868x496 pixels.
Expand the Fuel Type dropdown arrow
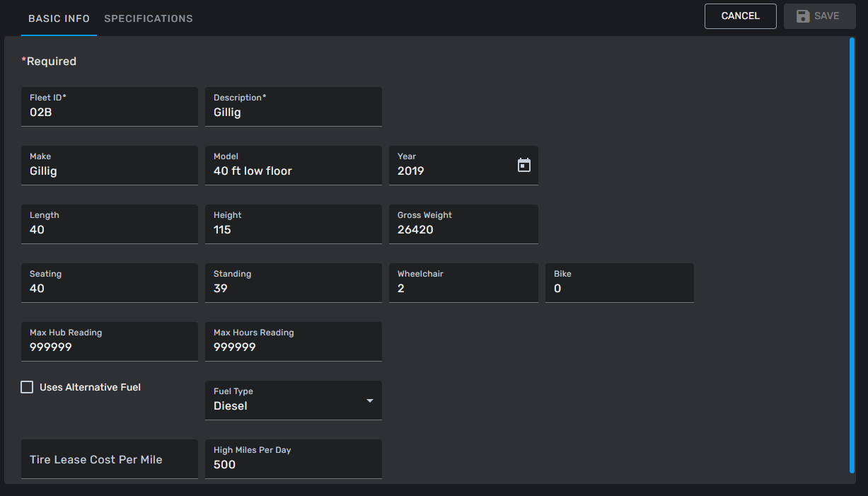point(369,400)
